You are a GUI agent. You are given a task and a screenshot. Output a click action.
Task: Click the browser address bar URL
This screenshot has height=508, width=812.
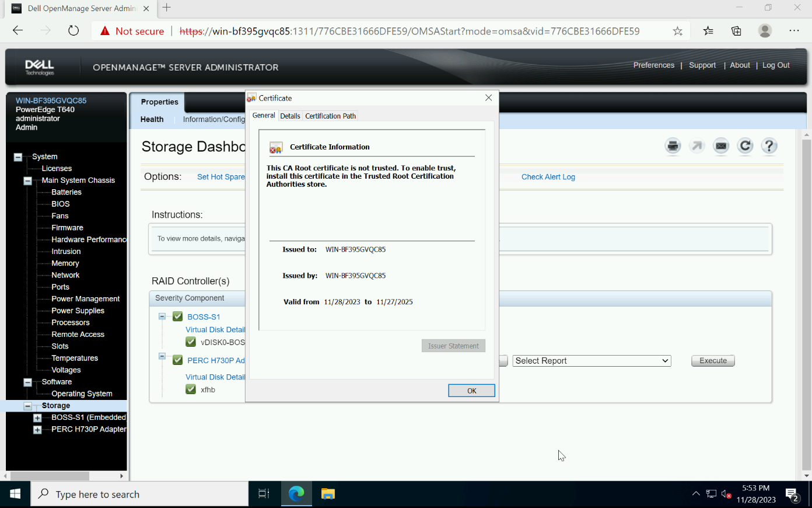(409, 31)
